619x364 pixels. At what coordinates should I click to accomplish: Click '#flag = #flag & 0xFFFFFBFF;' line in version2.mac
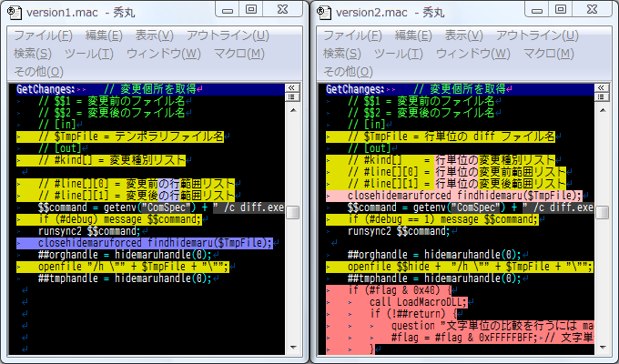pos(460,338)
